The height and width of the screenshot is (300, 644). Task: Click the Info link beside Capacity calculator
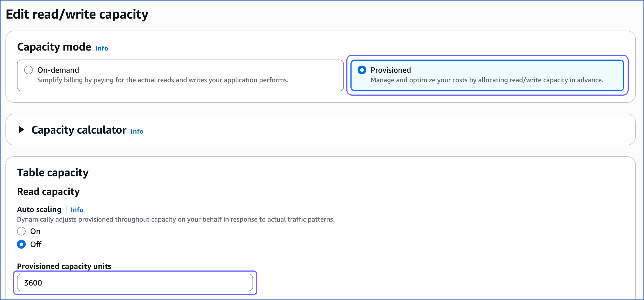tap(137, 131)
